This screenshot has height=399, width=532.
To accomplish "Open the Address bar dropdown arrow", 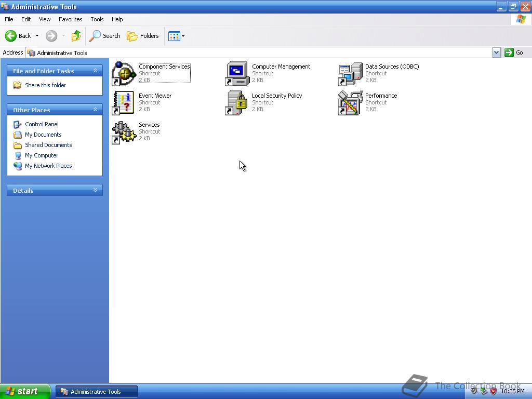I will click(x=496, y=52).
